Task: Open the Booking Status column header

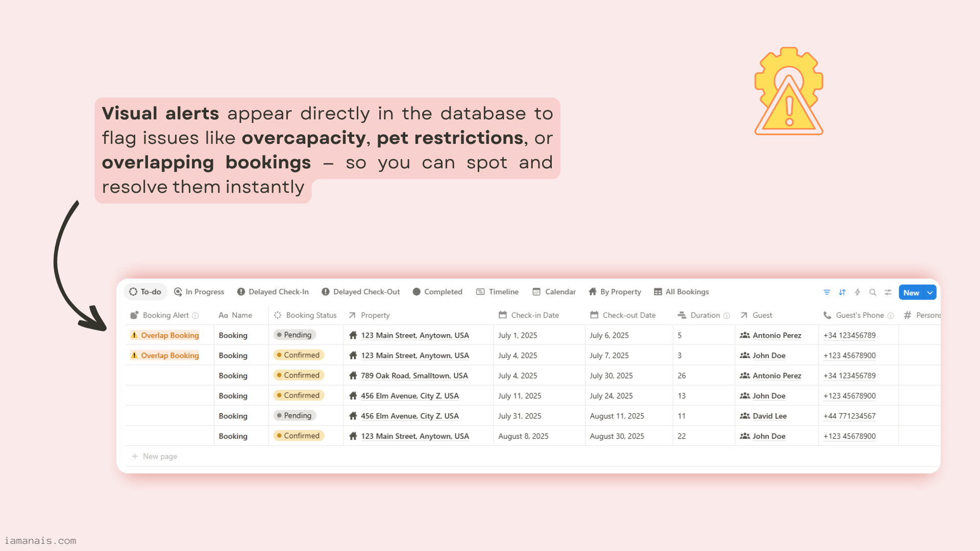Action: tap(305, 315)
